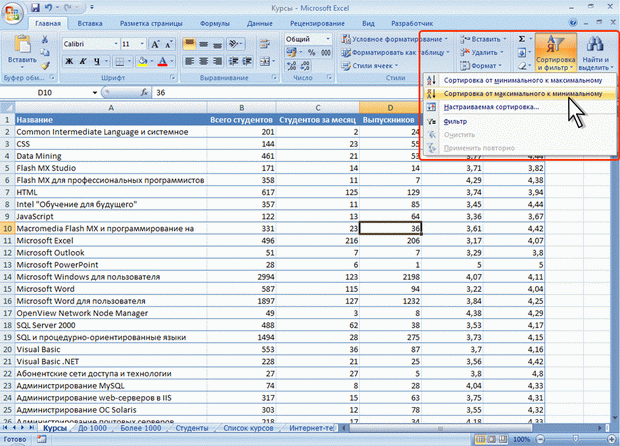Apply Format Painter brush
Image resolution: width=620 pixels, height=446 pixels.
click(45, 65)
